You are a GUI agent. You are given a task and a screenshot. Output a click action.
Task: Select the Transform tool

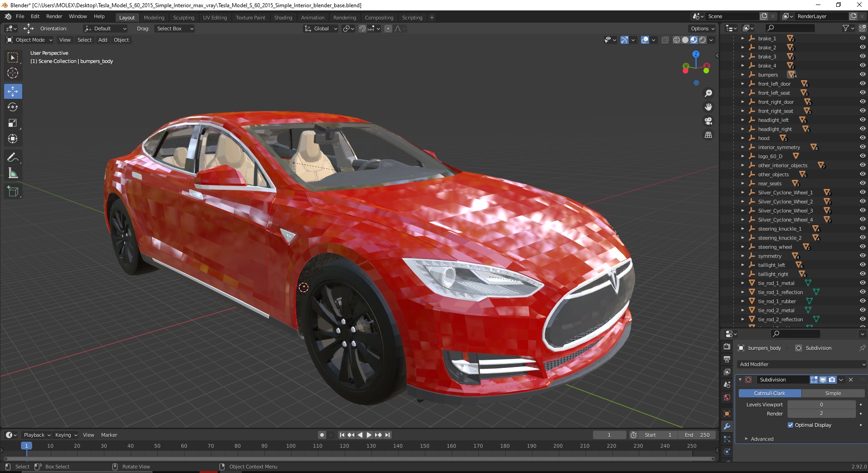13,139
